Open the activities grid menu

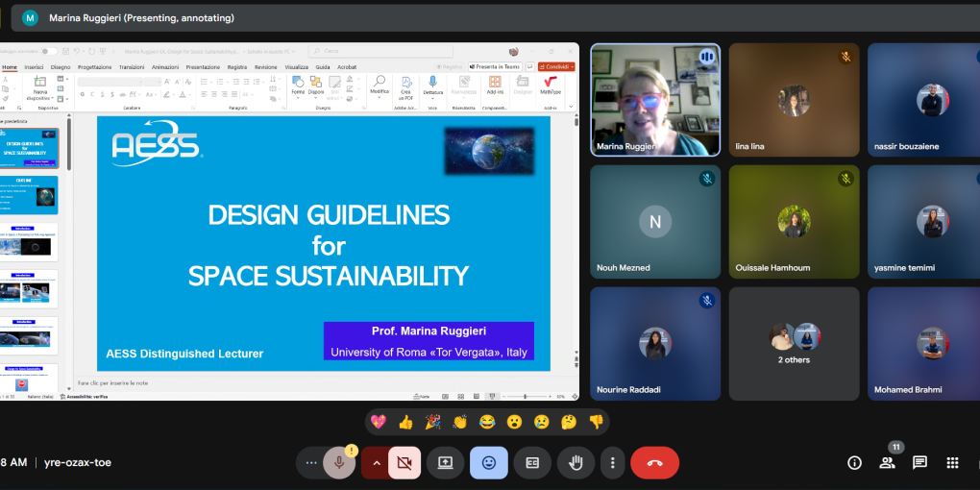(x=952, y=462)
